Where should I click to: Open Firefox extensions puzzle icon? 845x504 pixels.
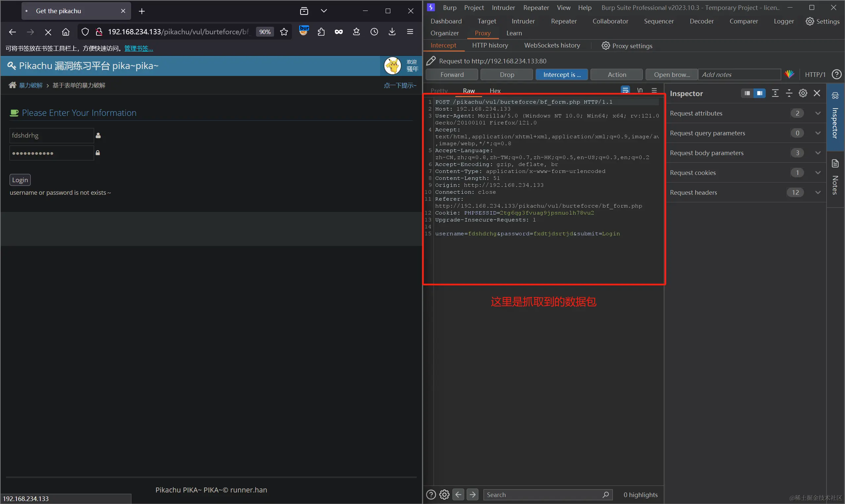click(x=321, y=32)
